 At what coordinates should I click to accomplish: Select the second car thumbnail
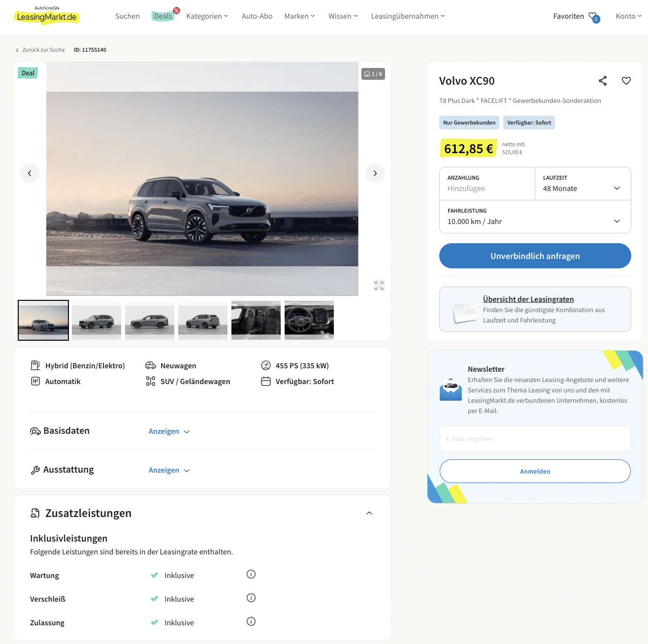[x=97, y=320]
